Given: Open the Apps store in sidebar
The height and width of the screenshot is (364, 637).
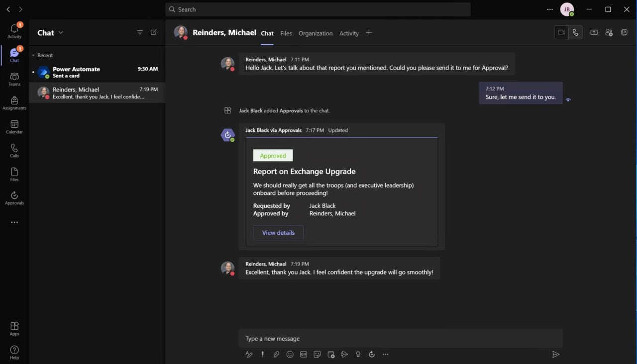Looking at the screenshot, I should [x=14, y=328].
